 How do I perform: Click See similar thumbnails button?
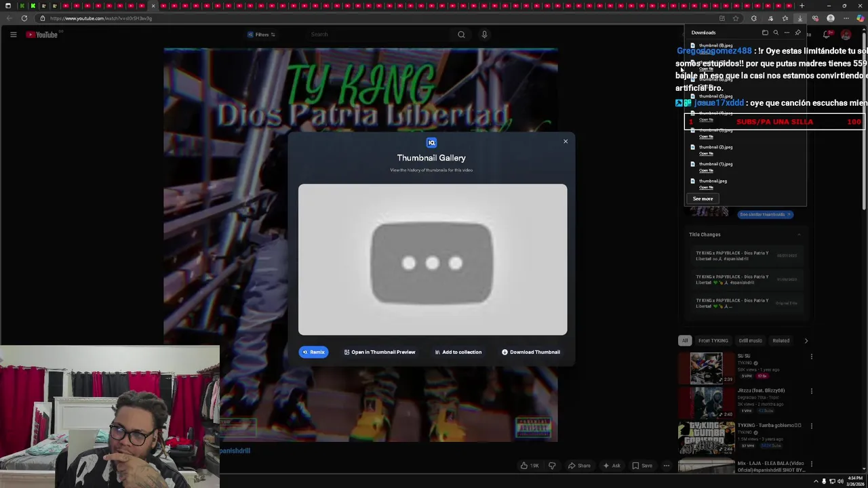tap(765, 214)
